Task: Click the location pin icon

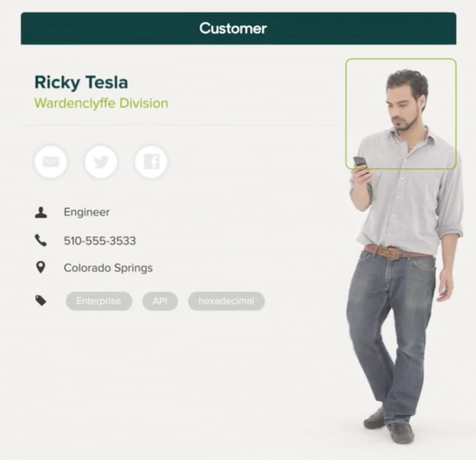Action: tap(41, 267)
